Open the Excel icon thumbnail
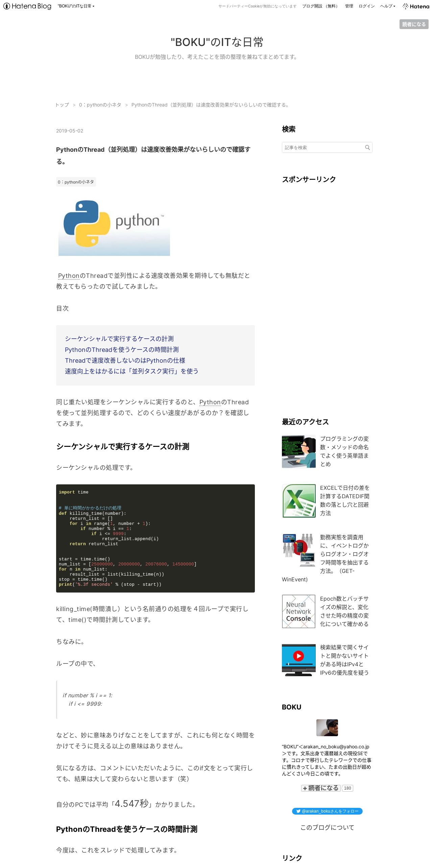 (299, 501)
